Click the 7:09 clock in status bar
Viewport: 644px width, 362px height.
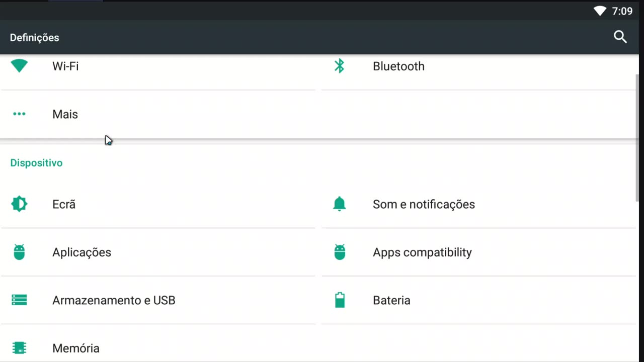(622, 11)
